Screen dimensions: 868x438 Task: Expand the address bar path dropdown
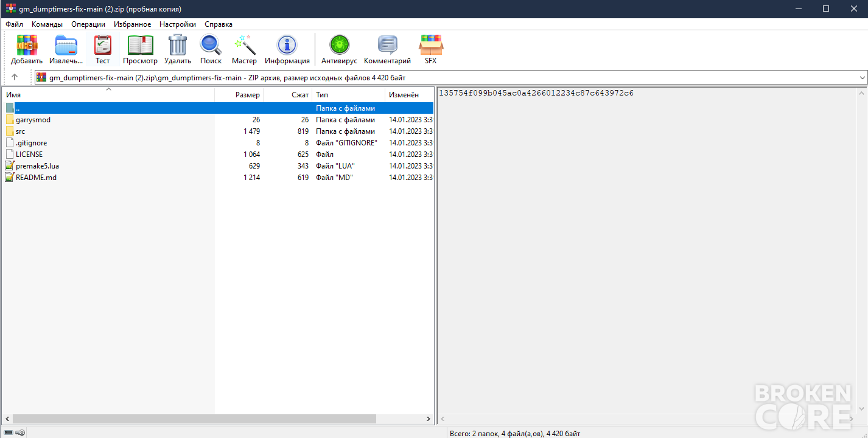coord(862,78)
